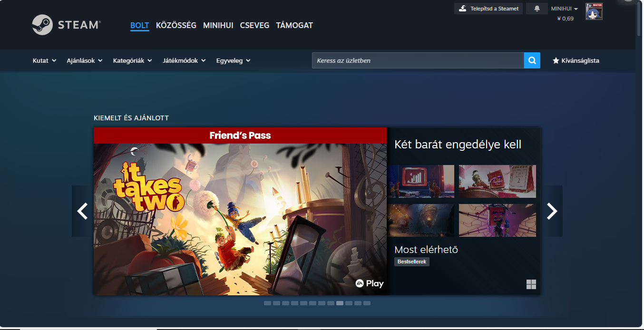Switch to the KÖZÖSSÉG tab

[x=176, y=25]
